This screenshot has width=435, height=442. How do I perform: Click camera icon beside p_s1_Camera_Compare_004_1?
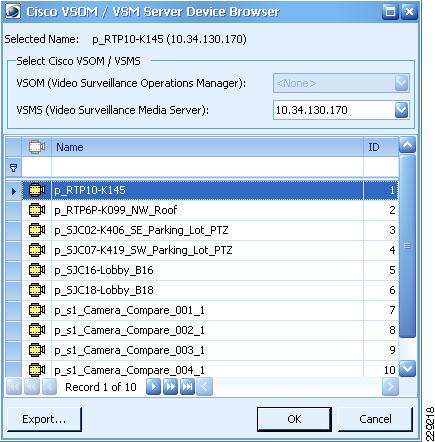pos(37,370)
